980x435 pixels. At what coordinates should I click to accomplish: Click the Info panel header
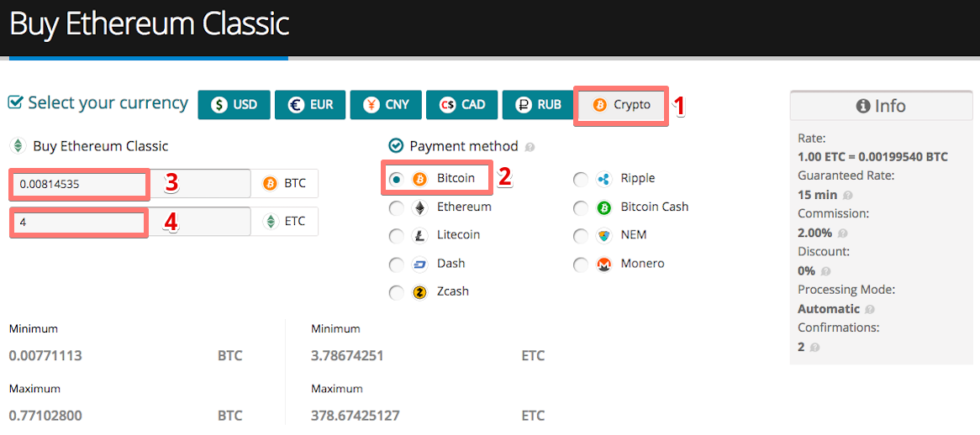882,106
